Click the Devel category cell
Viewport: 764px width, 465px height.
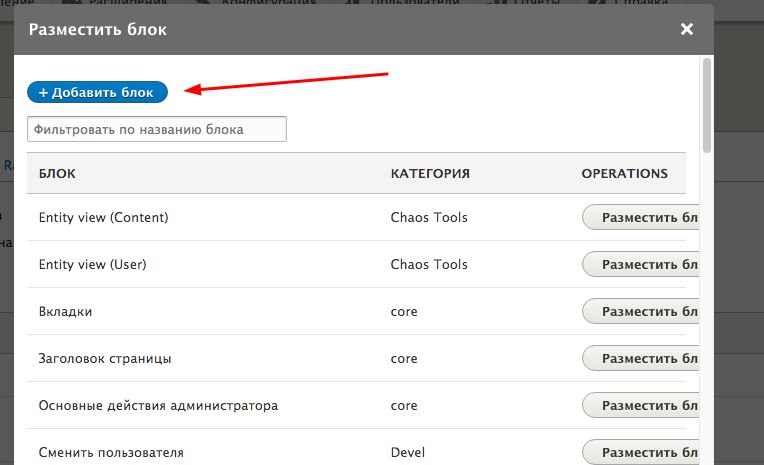coord(408,453)
